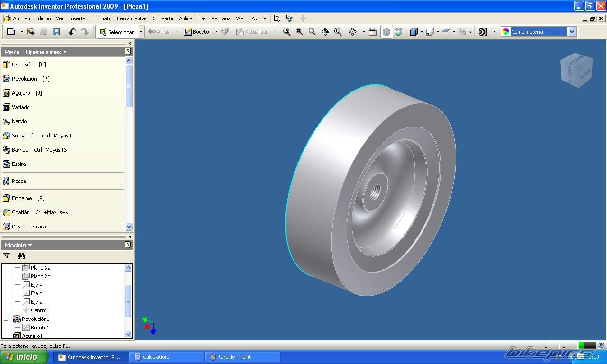Choose the Zoom Window icon
The width and height of the screenshot is (607, 364).
tap(299, 32)
